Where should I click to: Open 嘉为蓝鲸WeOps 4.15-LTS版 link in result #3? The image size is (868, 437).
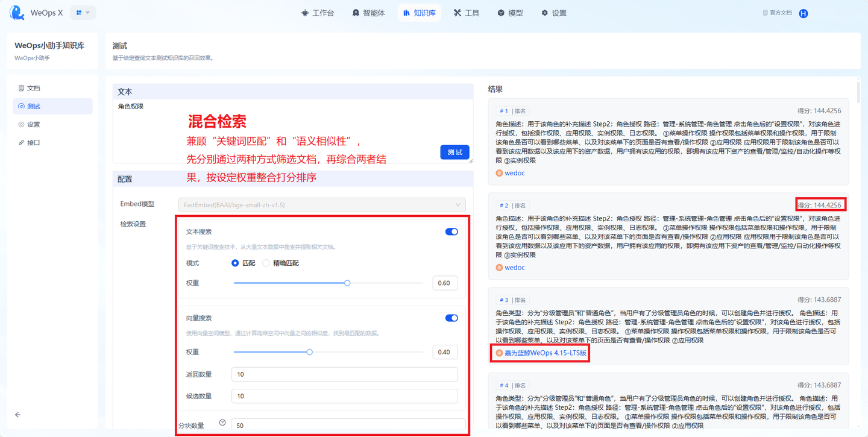pos(546,353)
